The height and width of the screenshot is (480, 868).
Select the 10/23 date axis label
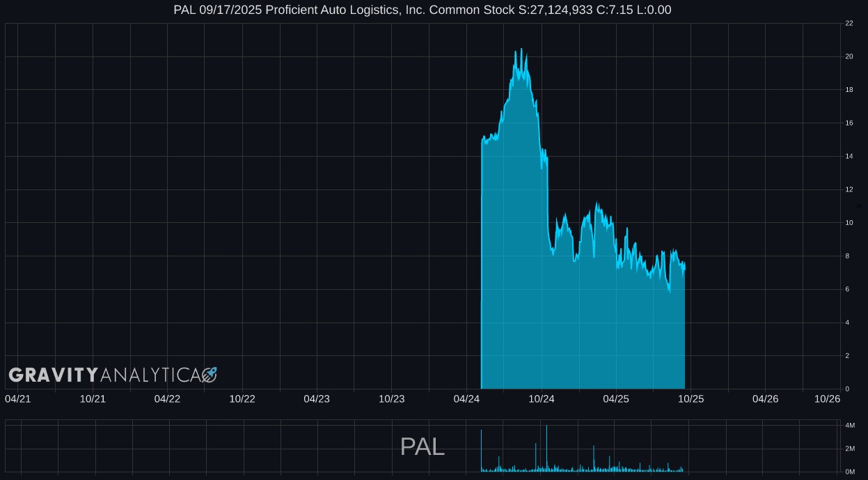click(x=392, y=398)
